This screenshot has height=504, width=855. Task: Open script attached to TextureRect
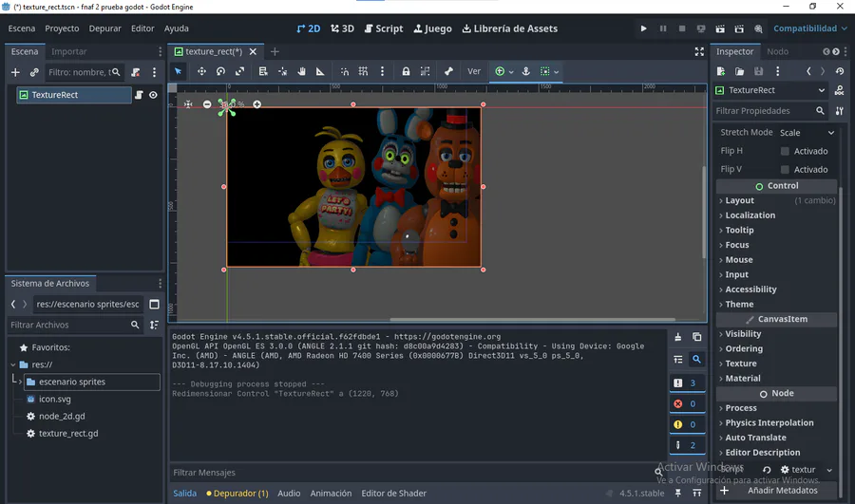coord(139,95)
